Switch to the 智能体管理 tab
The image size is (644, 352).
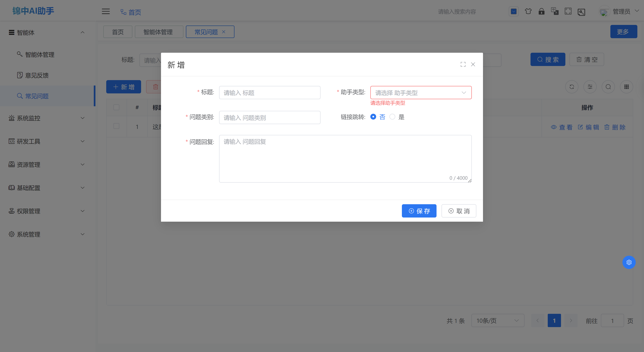click(x=159, y=32)
